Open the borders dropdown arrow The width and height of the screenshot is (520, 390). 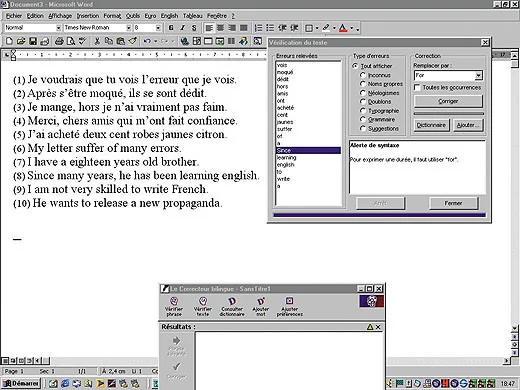(x=317, y=28)
